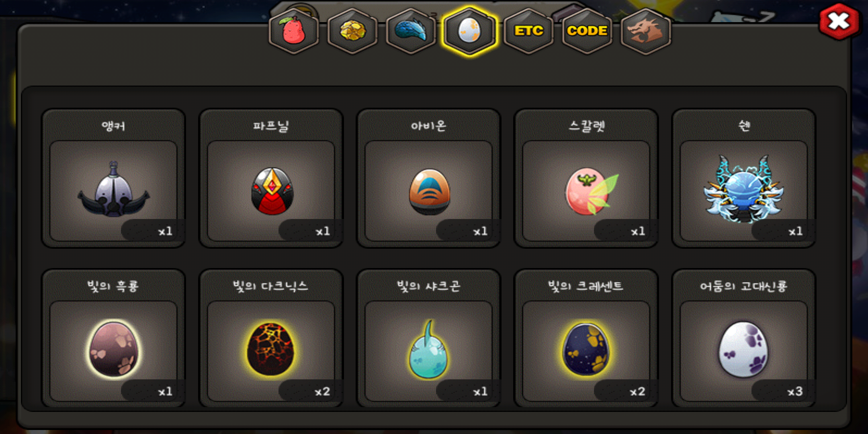868x434 pixels.
Task: Close the inventory with red X
Action: point(839,21)
